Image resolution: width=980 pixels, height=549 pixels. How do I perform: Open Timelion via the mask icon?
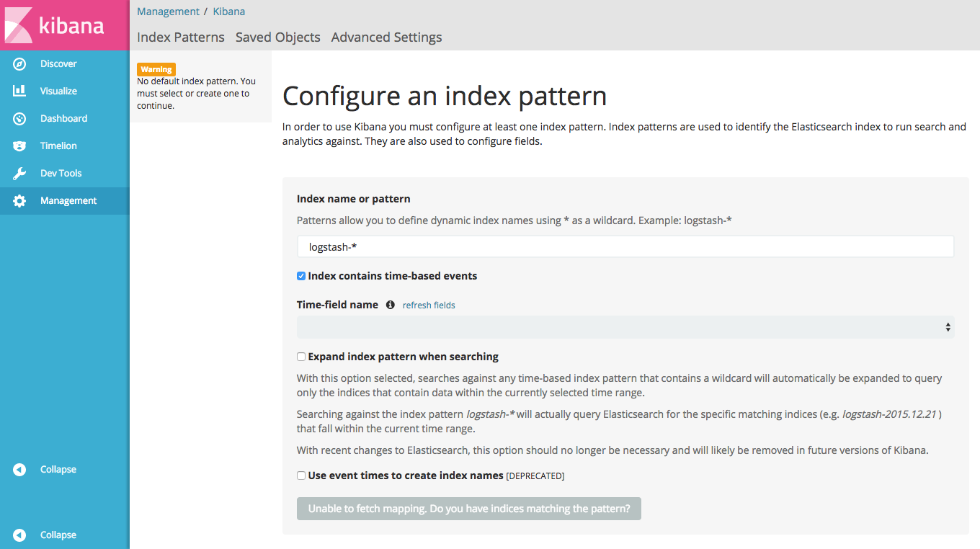coord(19,146)
